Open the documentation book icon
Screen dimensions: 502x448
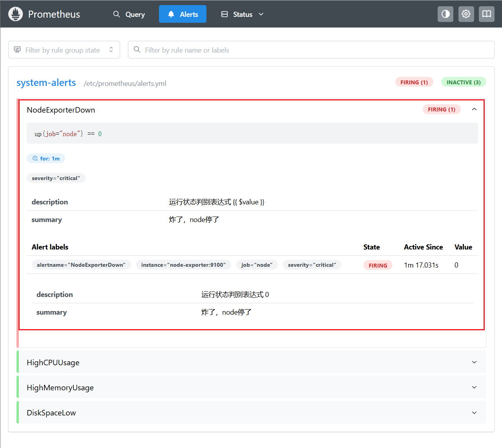click(486, 14)
